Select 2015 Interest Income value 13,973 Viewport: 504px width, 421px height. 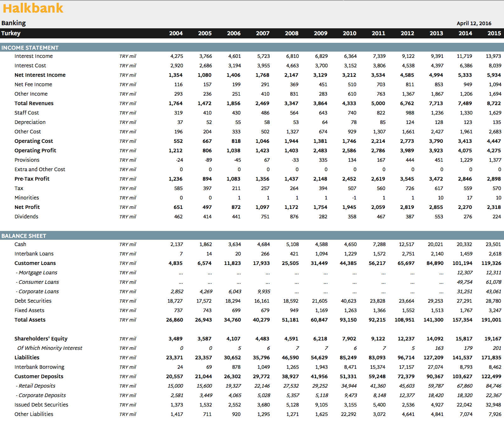point(493,56)
